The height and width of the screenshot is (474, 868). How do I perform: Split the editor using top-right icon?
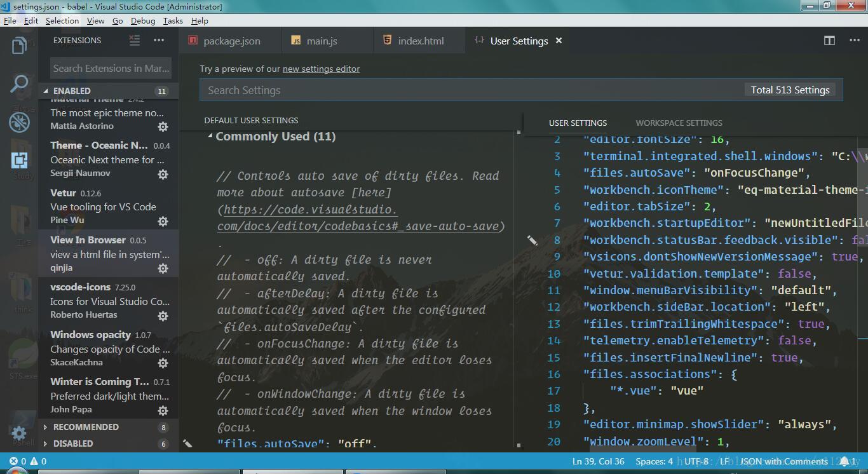[x=829, y=41]
